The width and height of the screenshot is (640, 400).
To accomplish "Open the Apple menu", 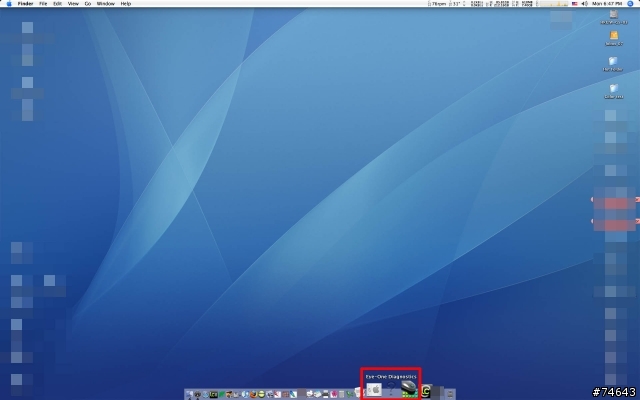I will point(9,3).
